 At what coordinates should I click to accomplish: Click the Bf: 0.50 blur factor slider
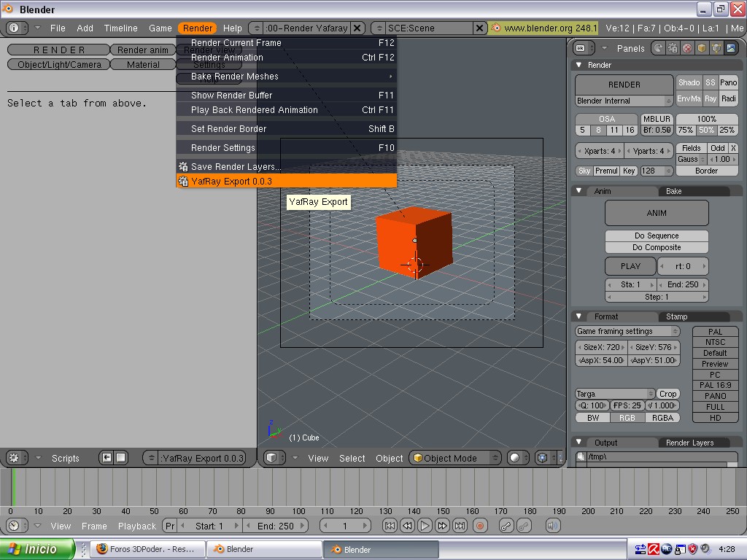coord(657,130)
